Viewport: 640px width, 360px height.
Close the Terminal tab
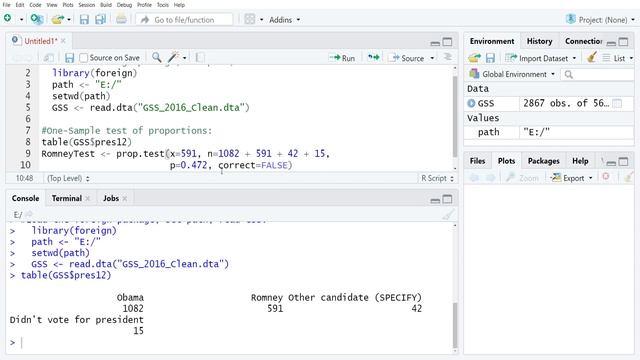coord(87,198)
